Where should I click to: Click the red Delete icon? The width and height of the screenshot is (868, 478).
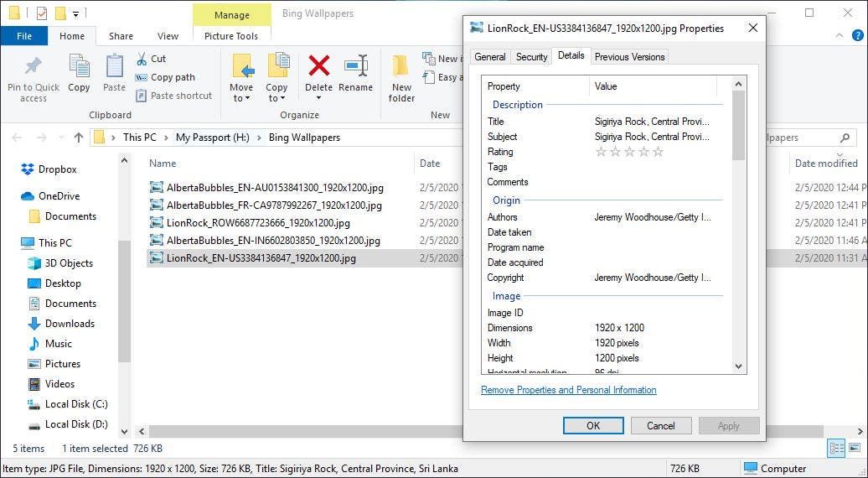[319, 65]
